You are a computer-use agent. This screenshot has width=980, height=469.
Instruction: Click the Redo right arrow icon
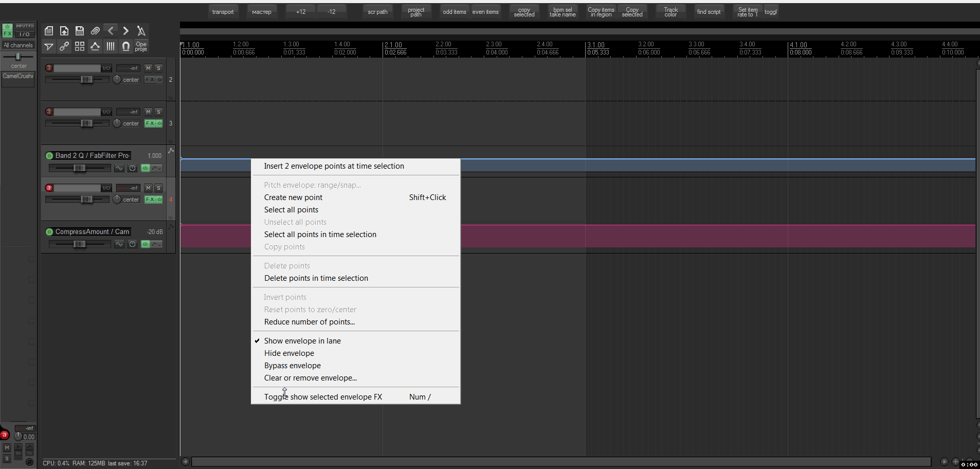point(125,31)
